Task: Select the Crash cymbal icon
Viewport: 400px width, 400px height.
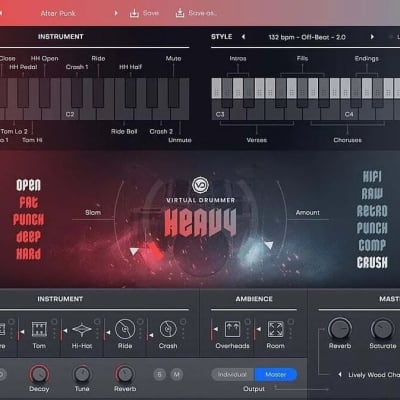Action: (x=168, y=329)
